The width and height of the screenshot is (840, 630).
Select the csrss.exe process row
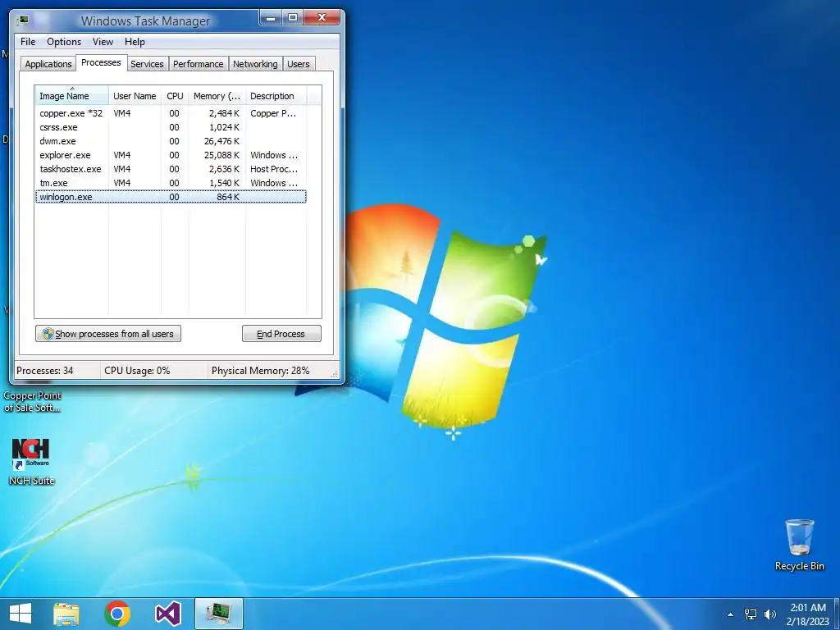click(x=171, y=127)
